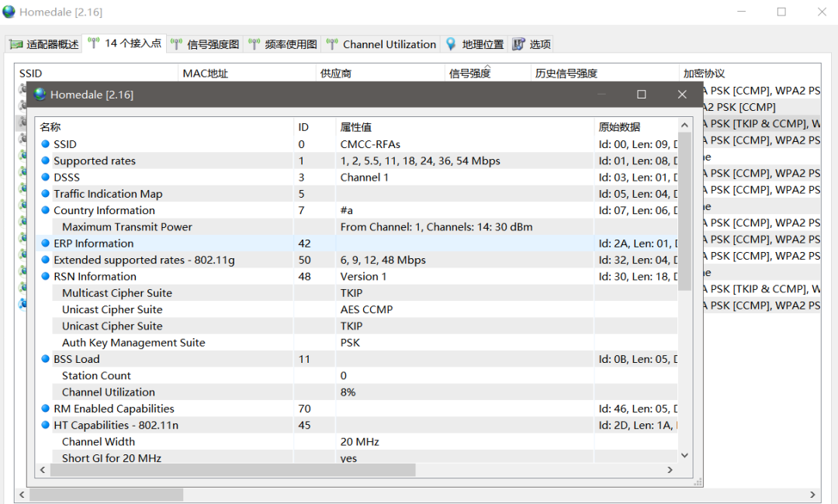Toggle the blue indicator next to RM Enabled Capabilities
Image resolution: width=838 pixels, height=504 pixels.
46,408
